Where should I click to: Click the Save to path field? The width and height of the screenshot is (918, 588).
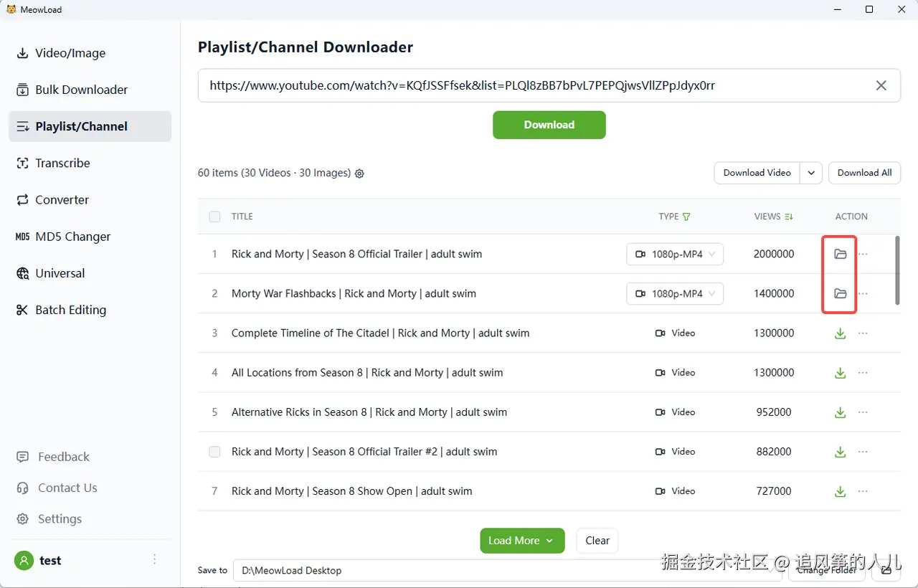coord(508,571)
